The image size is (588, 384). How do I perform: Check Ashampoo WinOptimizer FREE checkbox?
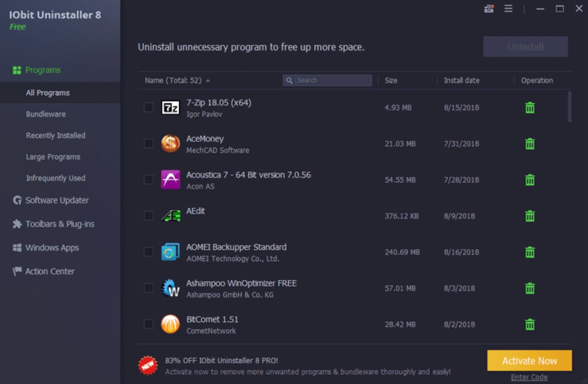149,288
